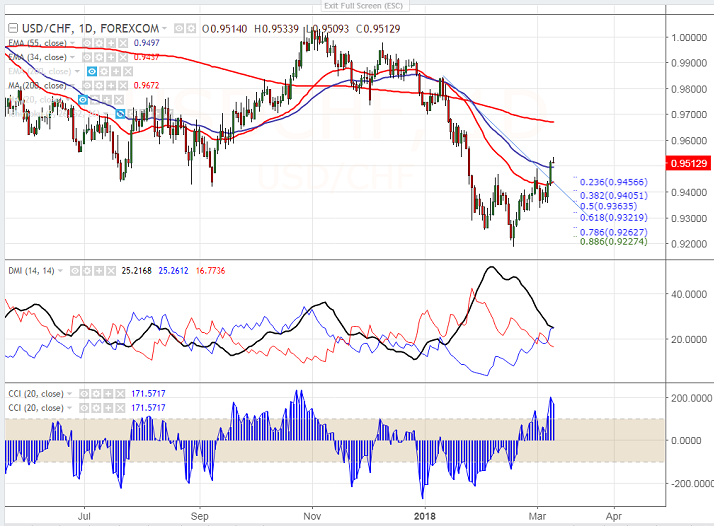Remove EMA (55, close) indicator with X
The width and height of the screenshot is (714, 526).
click(123, 43)
